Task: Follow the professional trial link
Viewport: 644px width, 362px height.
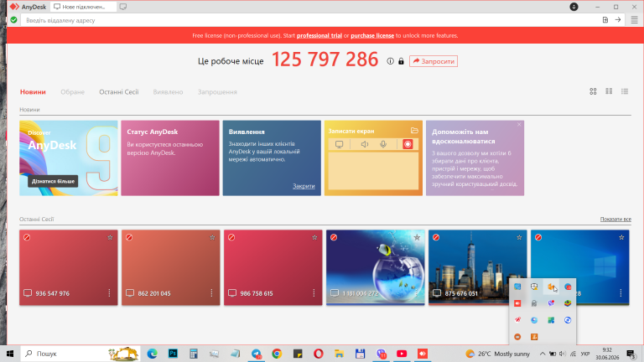Action: click(x=319, y=36)
